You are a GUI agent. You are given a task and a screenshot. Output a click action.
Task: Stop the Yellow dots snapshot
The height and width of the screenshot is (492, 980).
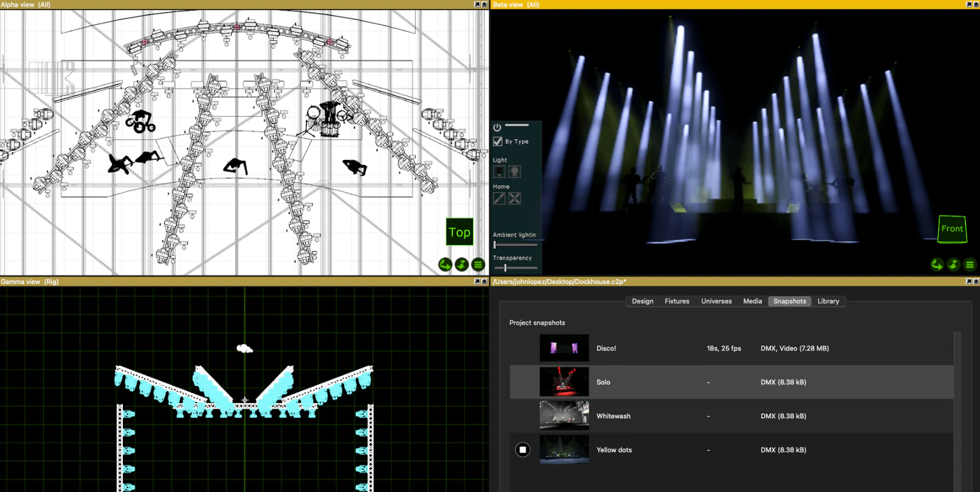[523, 450]
